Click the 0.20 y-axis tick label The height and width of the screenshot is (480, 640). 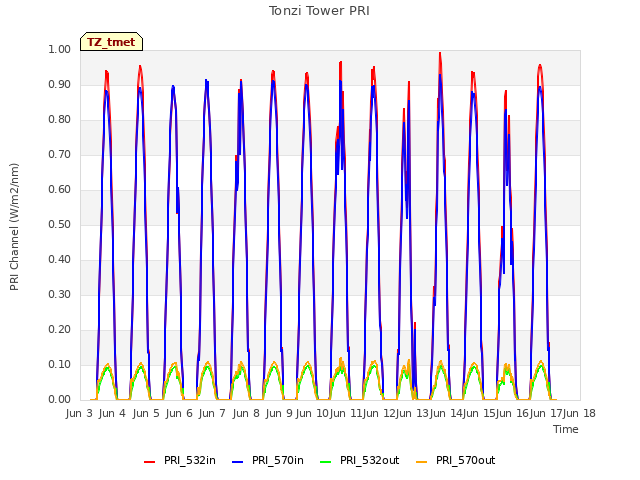coord(60,329)
